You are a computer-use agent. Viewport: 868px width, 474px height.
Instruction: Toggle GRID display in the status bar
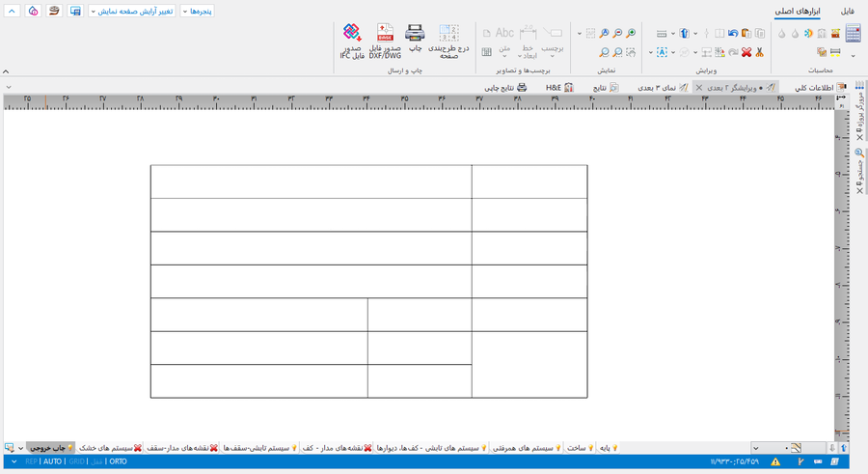point(76,462)
